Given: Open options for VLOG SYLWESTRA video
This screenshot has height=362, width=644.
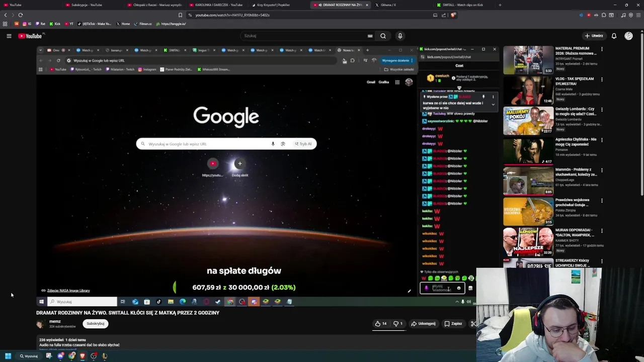Looking at the screenshot, I should click(602, 79).
